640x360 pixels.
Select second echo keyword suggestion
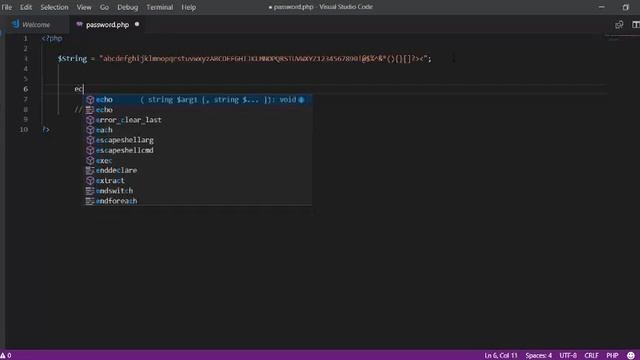198,110
